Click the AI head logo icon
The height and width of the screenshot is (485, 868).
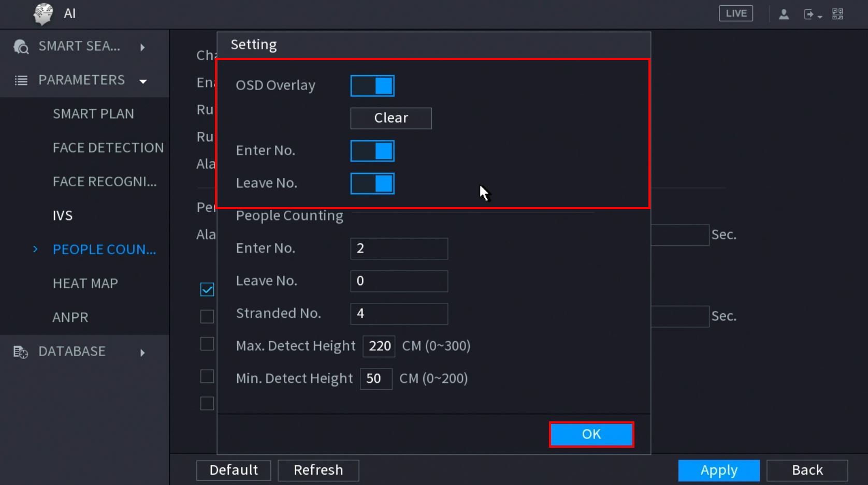(43, 13)
